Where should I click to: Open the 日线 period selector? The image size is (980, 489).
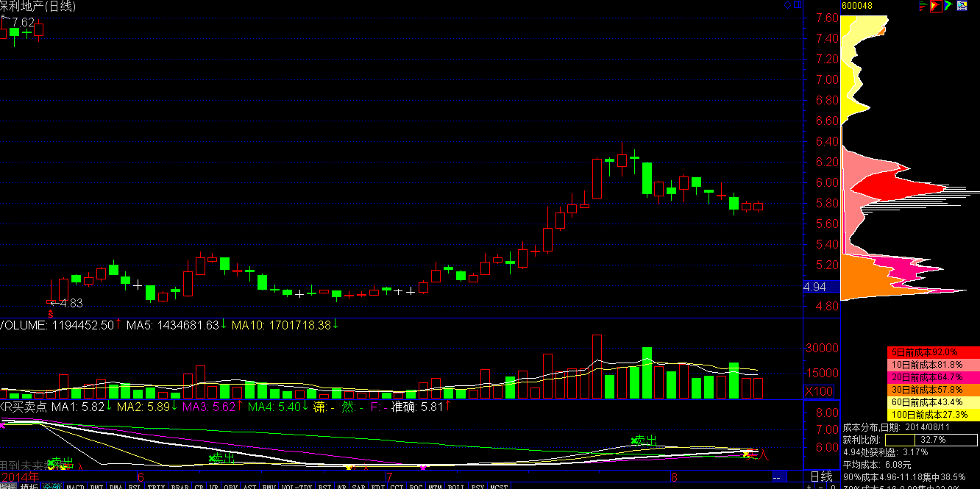tap(820, 476)
